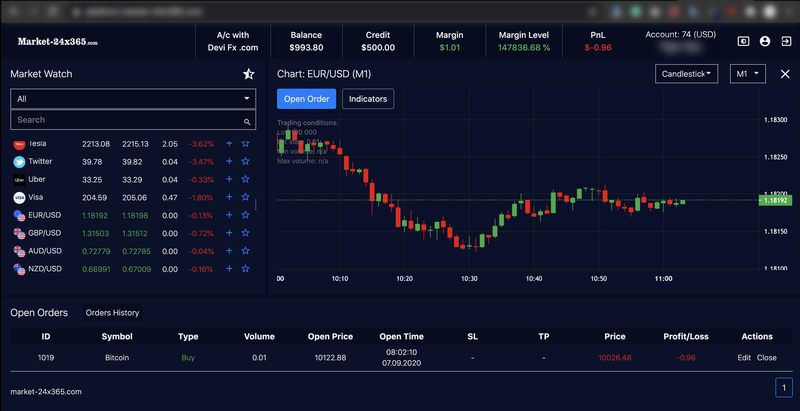Click the Visa change -1.80% value
Screen dimensions: 800x411
(x=201, y=198)
